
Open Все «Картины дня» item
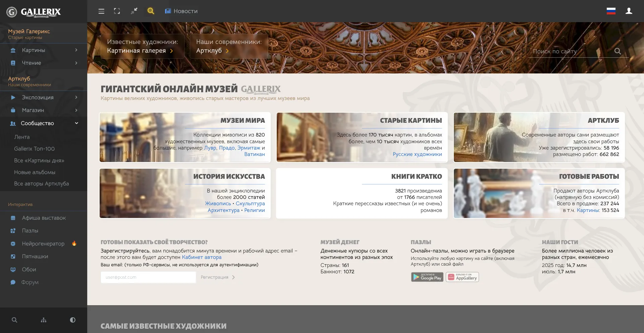(x=39, y=160)
